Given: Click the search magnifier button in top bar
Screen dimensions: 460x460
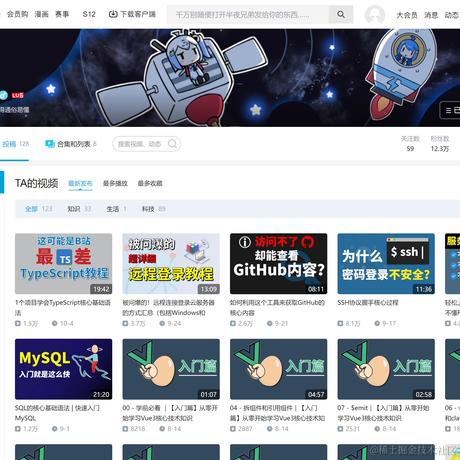Looking at the screenshot, I should tap(341, 14).
